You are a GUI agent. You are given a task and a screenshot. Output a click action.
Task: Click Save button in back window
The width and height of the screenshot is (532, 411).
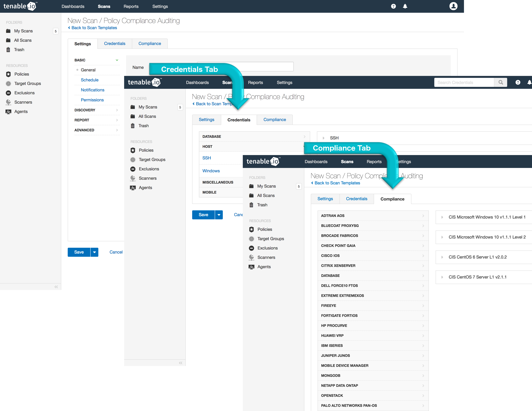pyautogui.click(x=79, y=252)
